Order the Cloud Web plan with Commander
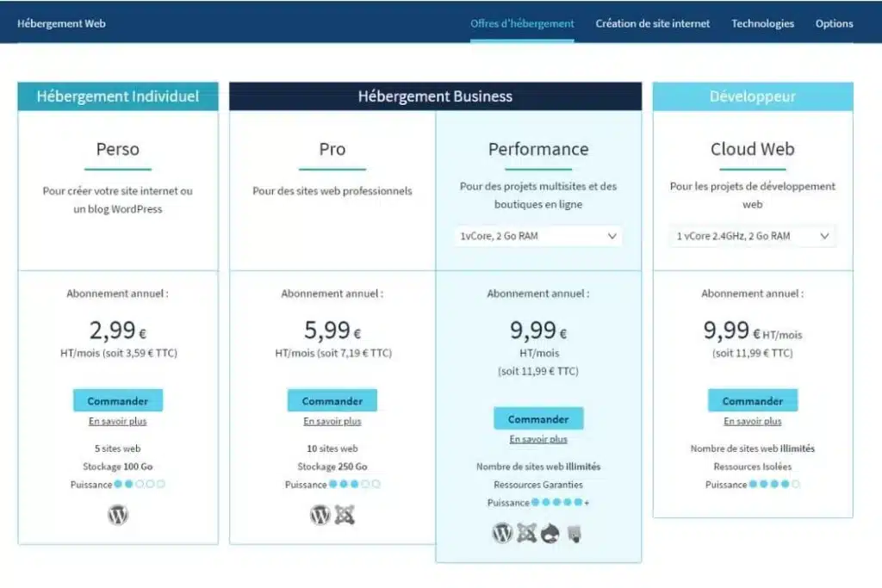882x588 pixels. coord(753,401)
